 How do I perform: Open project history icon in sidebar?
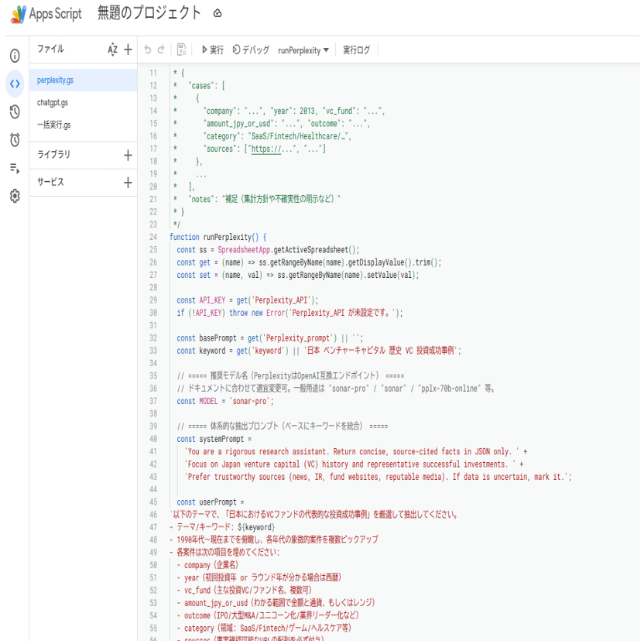point(15,111)
